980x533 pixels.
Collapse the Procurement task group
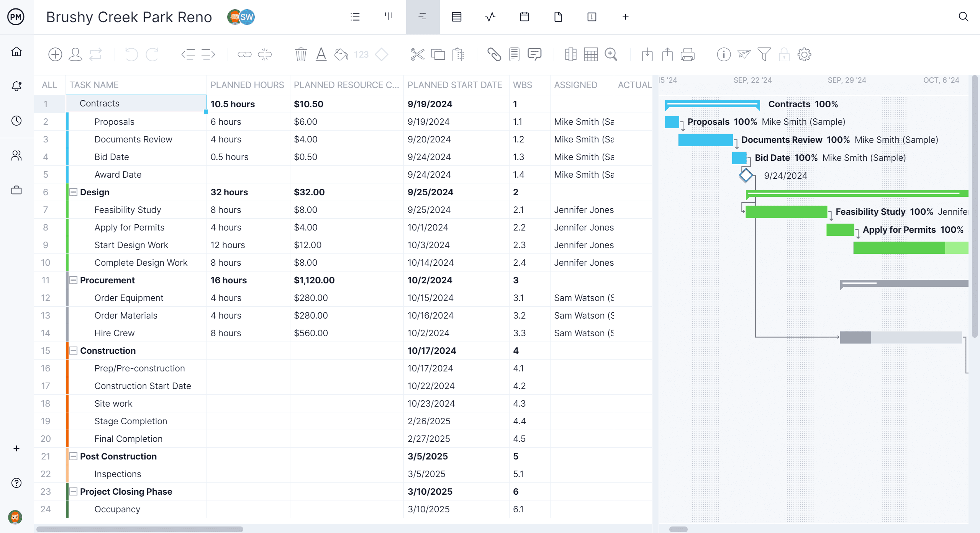[74, 280]
